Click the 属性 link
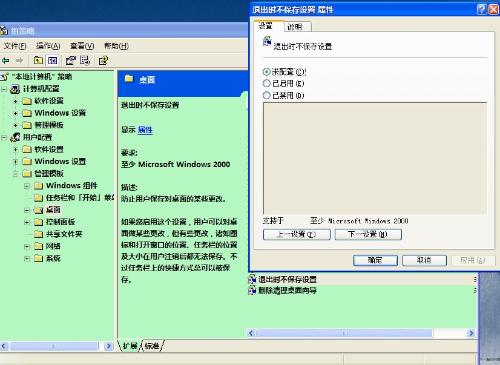The width and height of the screenshot is (500, 365). [145, 130]
